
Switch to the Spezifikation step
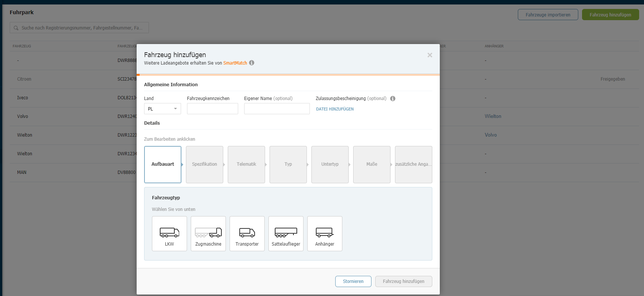pos(205,164)
